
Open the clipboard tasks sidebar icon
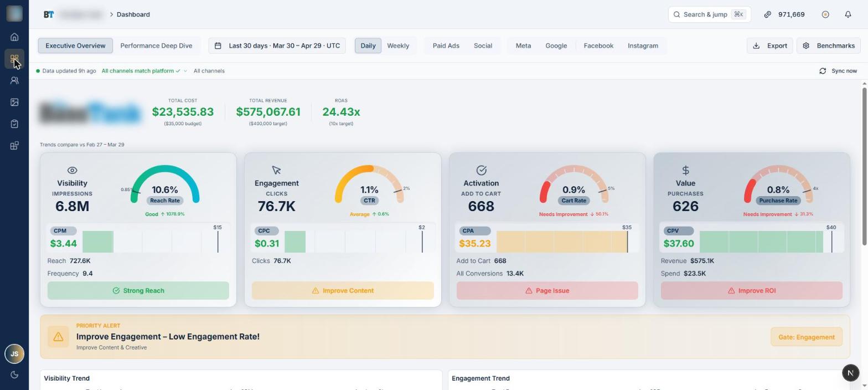(x=14, y=124)
